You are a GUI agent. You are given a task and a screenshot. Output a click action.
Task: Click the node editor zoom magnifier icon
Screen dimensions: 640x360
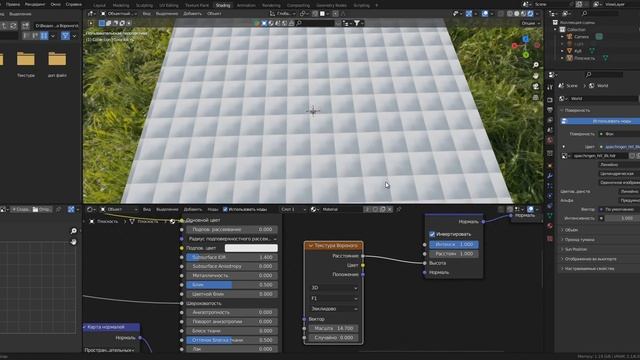[73, 231]
